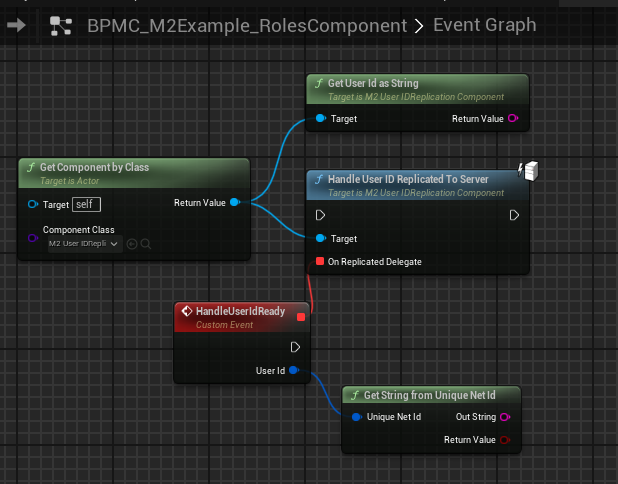The height and width of the screenshot is (484, 618).
Task: Open the Component Class dropdown
Action: [85, 243]
